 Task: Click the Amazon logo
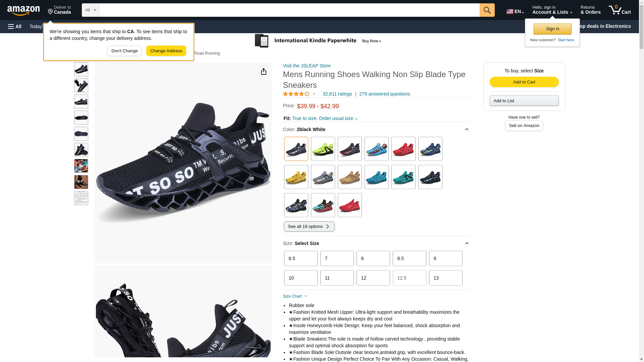(23, 11)
